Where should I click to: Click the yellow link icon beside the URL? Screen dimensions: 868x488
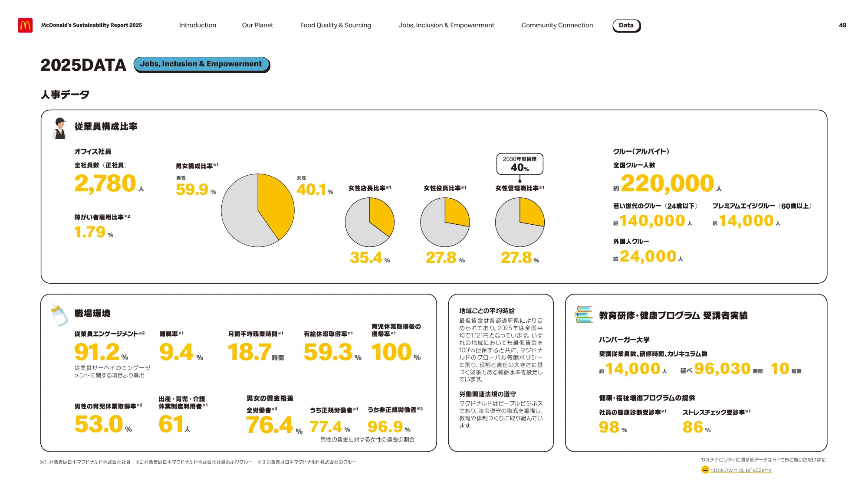705,470
